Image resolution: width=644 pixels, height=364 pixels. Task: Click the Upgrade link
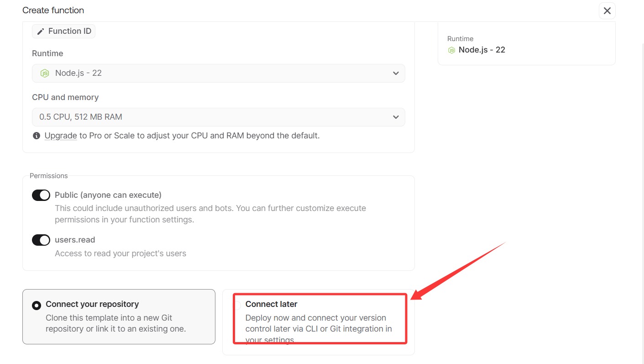pos(61,136)
